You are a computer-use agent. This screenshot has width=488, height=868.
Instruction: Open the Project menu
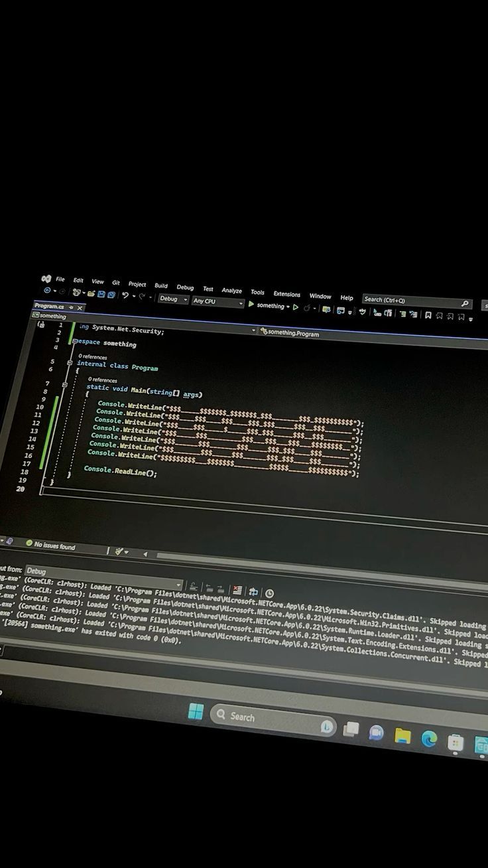pyautogui.click(x=137, y=284)
